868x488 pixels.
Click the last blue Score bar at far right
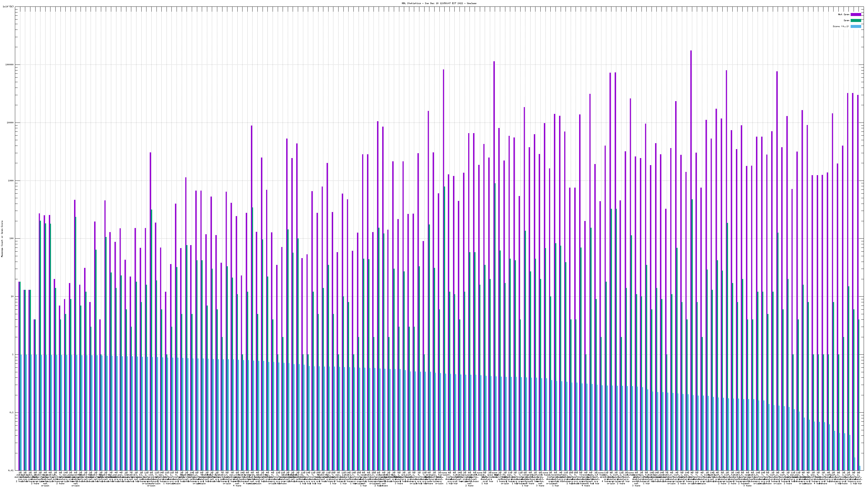[x=860, y=468]
